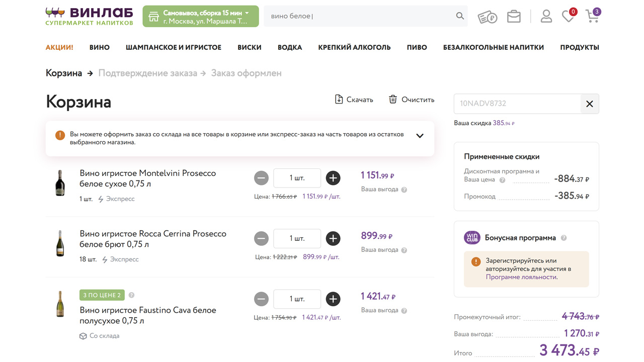The image size is (644, 362).
Task: Open the АКЦИИ! menu item
Action: tap(59, 47)
